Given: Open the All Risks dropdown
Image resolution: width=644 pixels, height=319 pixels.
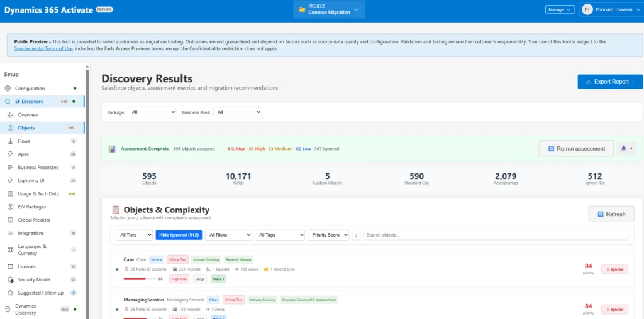Looking at the screenshot, I should [228, 235].
